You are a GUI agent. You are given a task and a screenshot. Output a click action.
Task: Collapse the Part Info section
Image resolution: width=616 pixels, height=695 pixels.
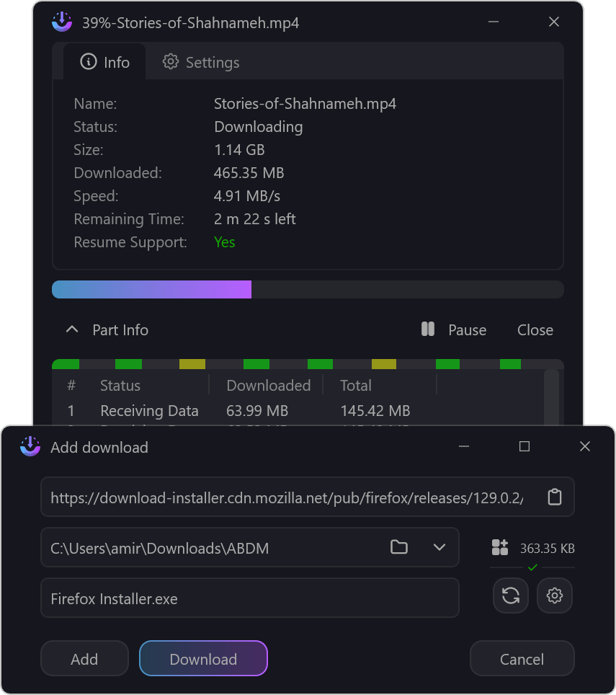tap(72, 329)
